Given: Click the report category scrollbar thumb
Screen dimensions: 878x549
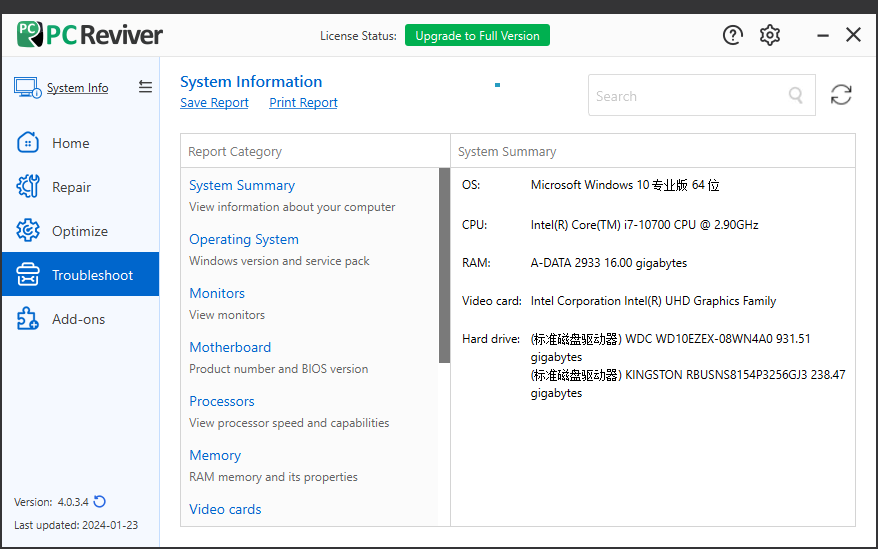Looking at the screenshot, I should (x=445, y=266).
